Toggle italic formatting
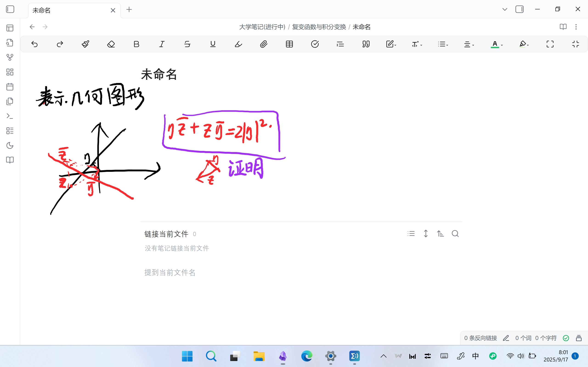 click(162, 44)
